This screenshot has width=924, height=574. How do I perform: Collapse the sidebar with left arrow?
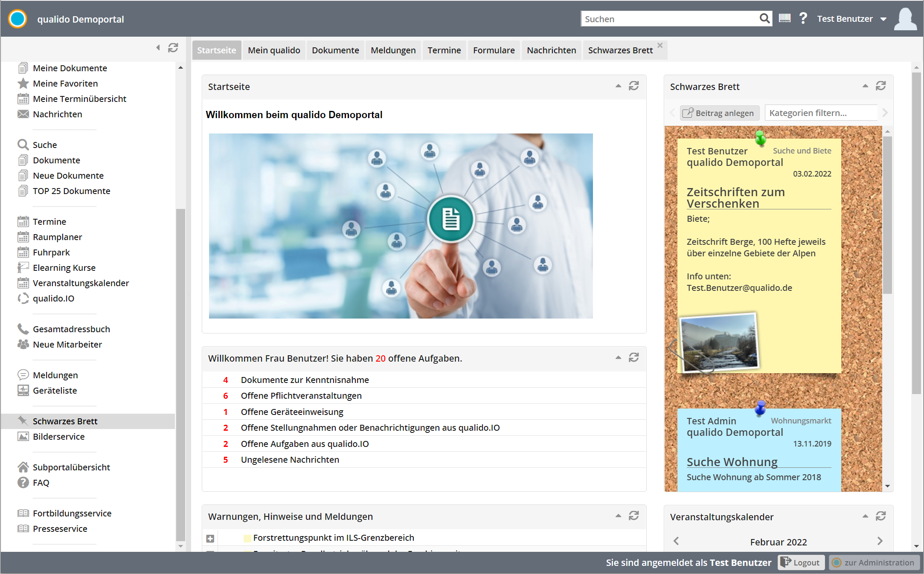158,48
